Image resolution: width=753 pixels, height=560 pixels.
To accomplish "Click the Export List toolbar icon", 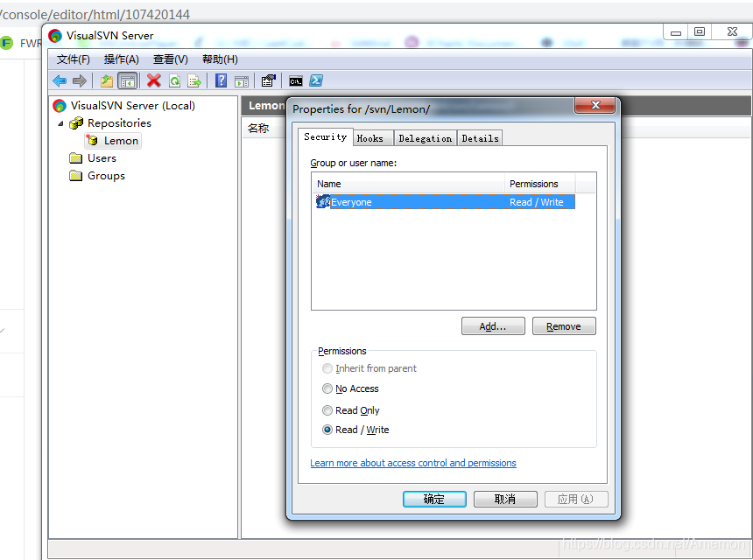I will tap(194, 80).
